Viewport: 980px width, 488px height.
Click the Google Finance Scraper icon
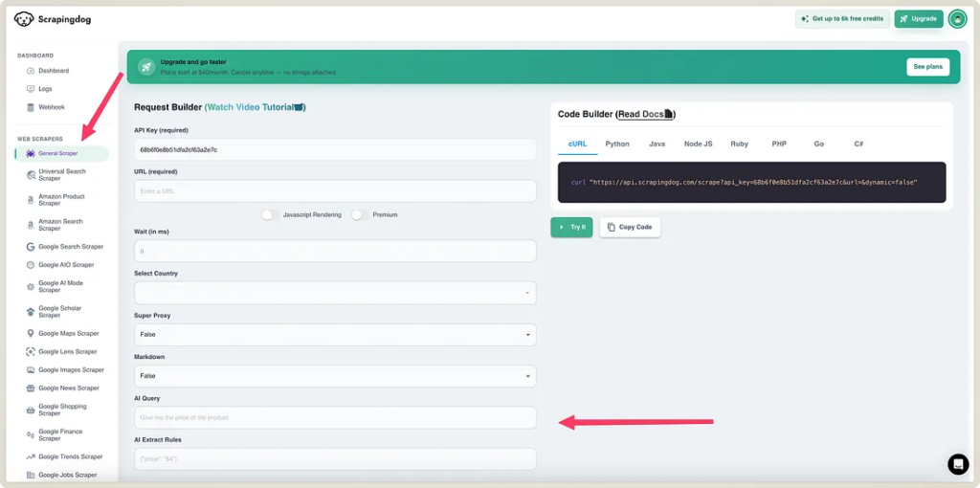pyautogui.click(x=31, y=434)
